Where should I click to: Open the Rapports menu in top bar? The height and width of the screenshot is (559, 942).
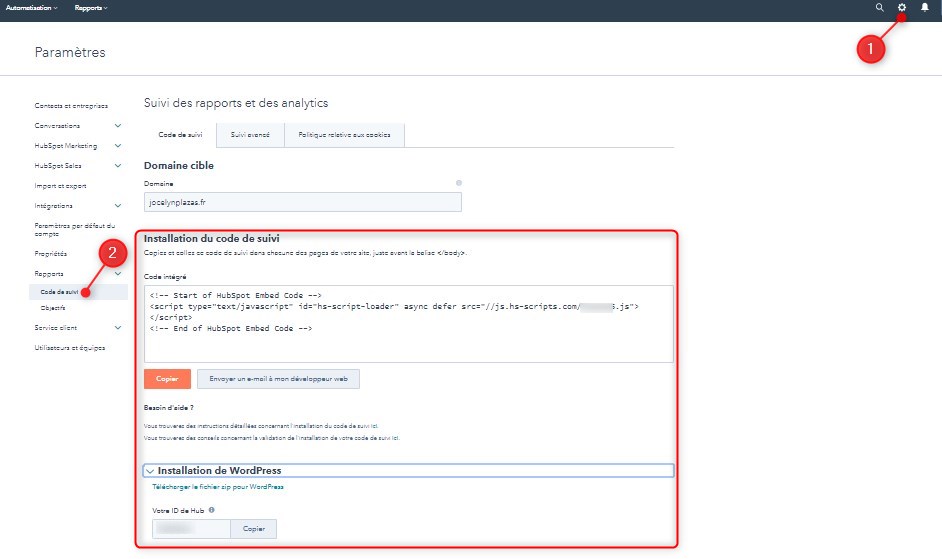91,8
